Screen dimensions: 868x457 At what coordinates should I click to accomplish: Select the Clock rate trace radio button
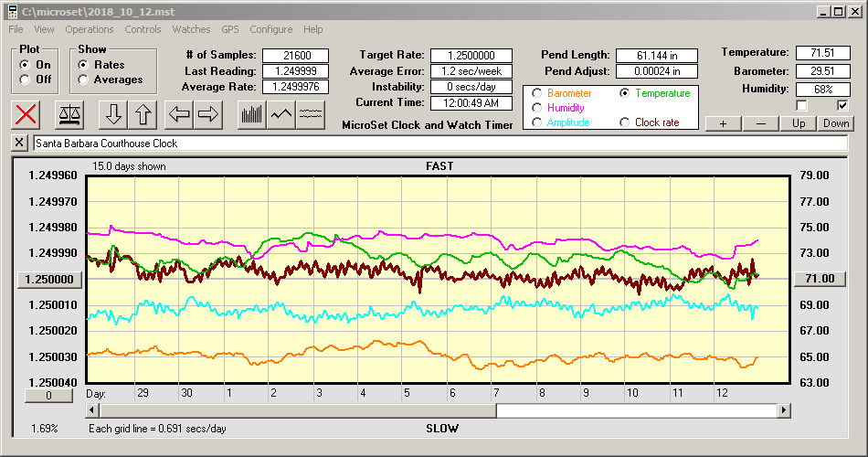coord(624,122)
